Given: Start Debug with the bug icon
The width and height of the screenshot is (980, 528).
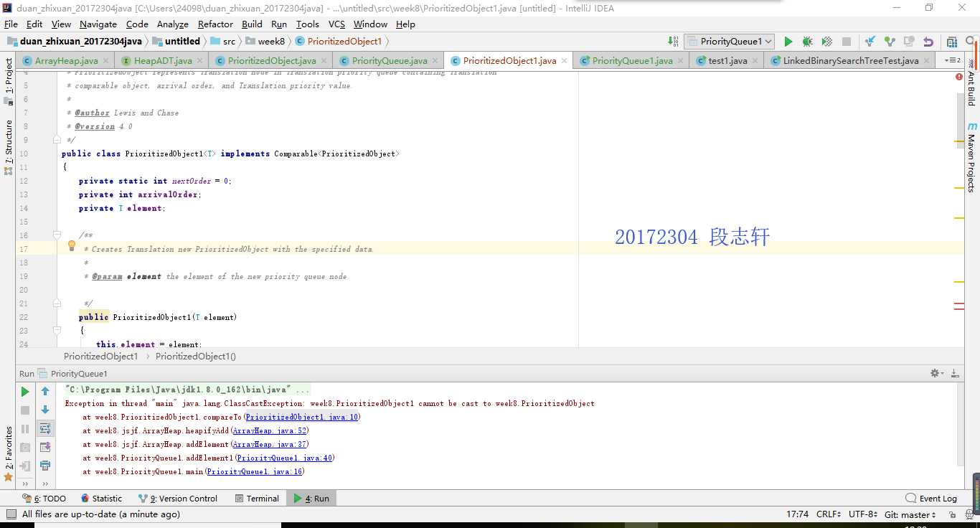Looking at the screenshot, I should coord(807,42).
